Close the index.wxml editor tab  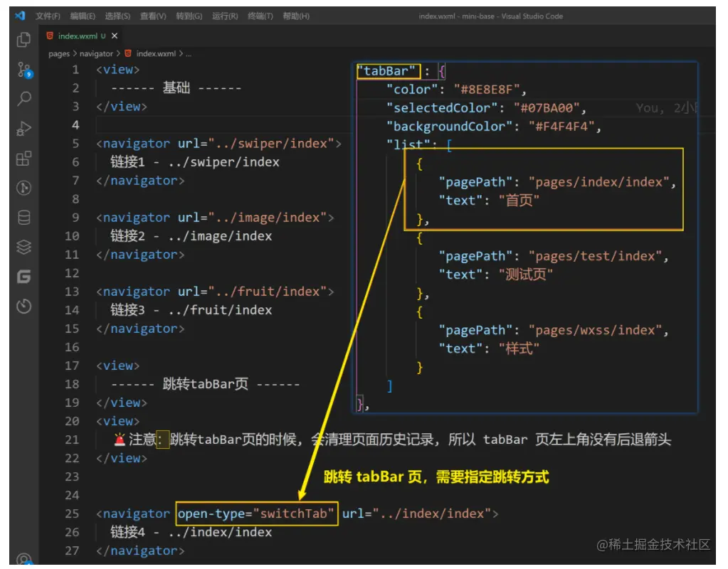(x=114, y=36)
